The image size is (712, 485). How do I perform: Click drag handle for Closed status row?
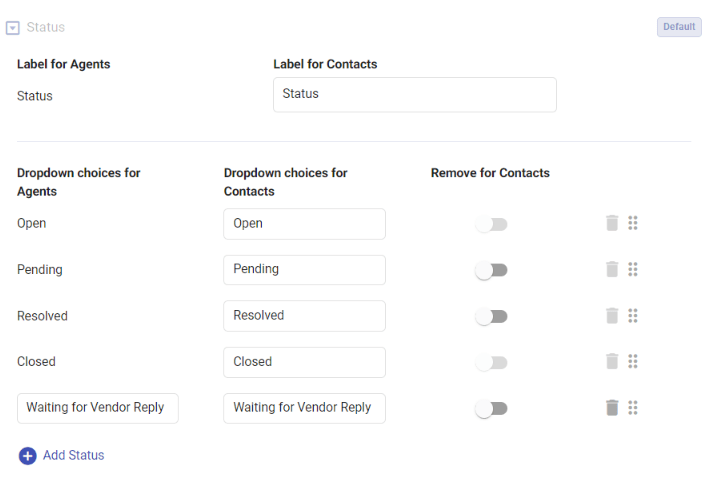pos(633,362)
